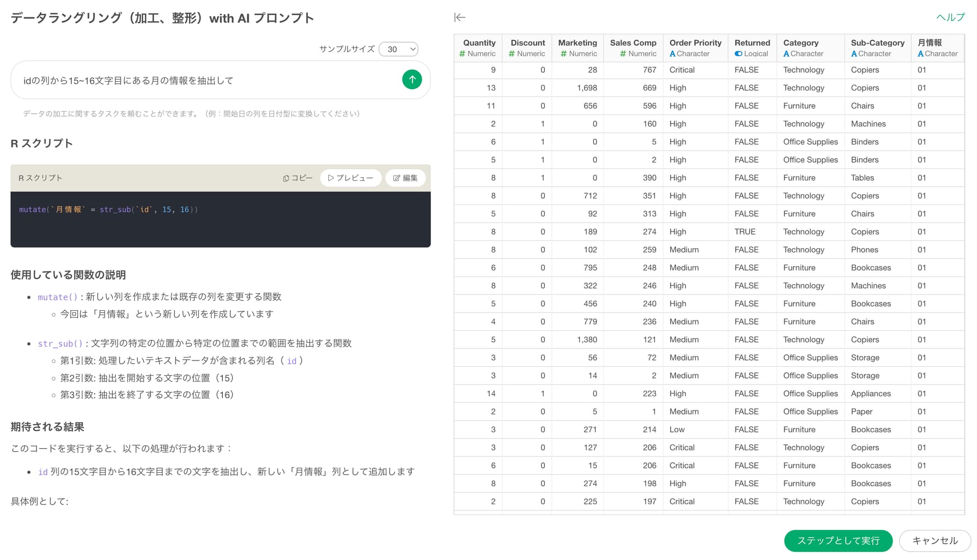This screenshot has height=560, width=977.
Task: Collapse panel with left arrow icon
Action: 459,18
